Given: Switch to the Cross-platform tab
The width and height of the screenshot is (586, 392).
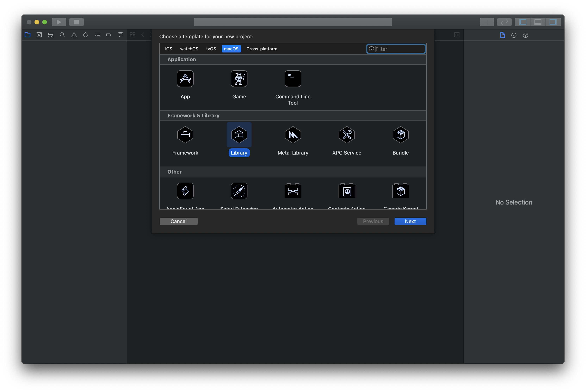Looking at the screenshot, I should click(262, 49).
